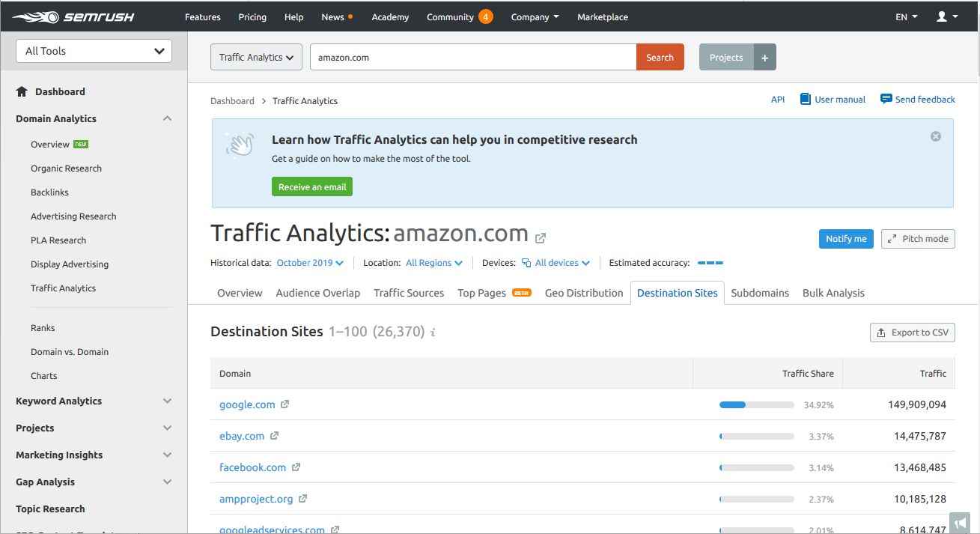Viewport: 980px width, 534px height.
Task: Open google.com via its external link icon
Action: point(284,404)
